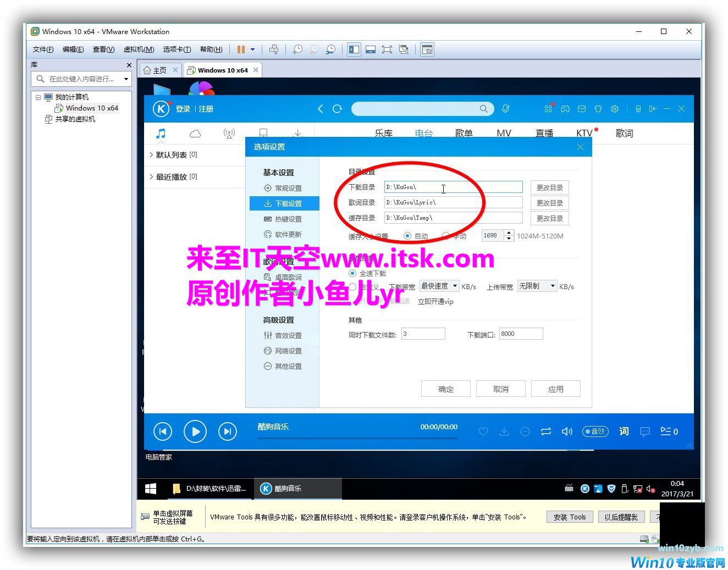Open 软件更新 in the options sidebar
The height and width of the screenshot is (570, 728).
tap(283, 234)
